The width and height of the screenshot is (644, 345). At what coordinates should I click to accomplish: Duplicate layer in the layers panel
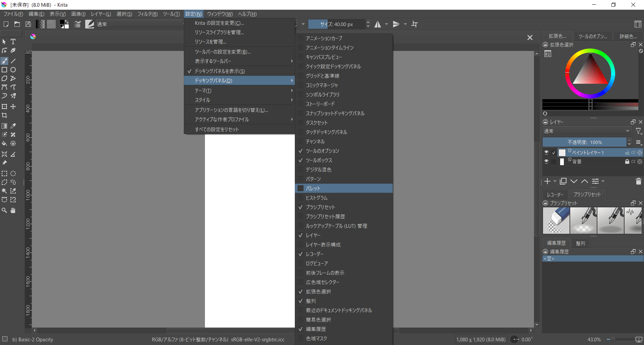click(563, 181)
